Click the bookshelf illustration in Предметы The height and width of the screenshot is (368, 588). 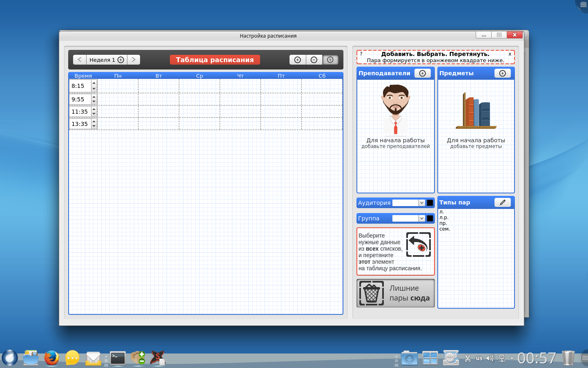tap(476, 110)
